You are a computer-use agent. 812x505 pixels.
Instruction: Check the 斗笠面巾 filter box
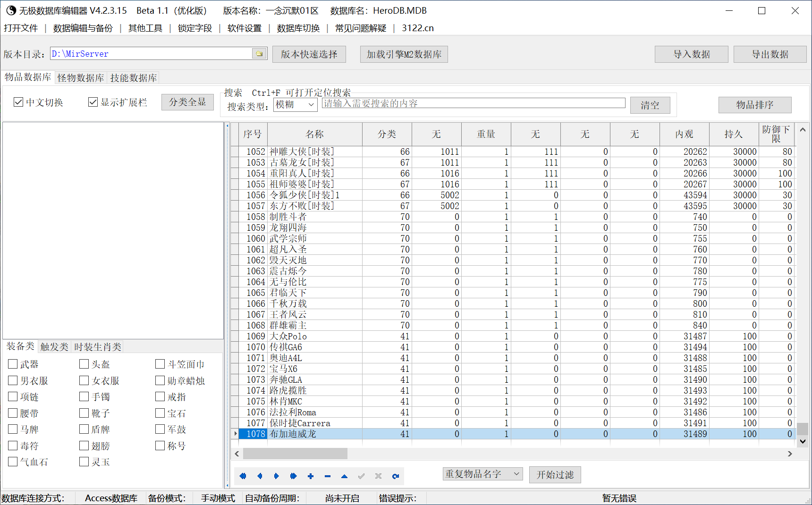pyautogui.click(x=160, y=364)
